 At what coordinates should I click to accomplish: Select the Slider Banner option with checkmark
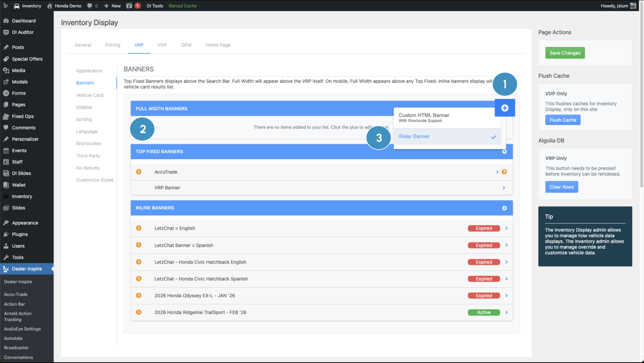[x=447, y=137]
